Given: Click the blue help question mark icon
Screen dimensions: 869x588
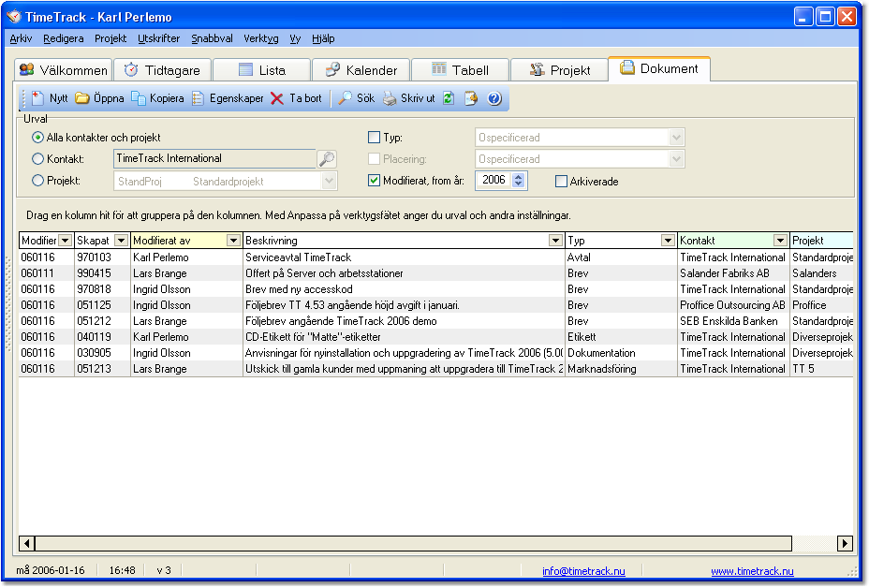Looking at the screenshot, I should (x=494, y=98).
